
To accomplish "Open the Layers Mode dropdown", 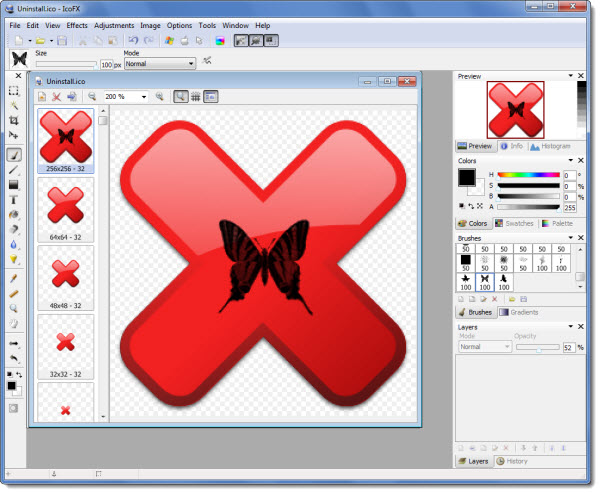I will click(x=485, y=347).
